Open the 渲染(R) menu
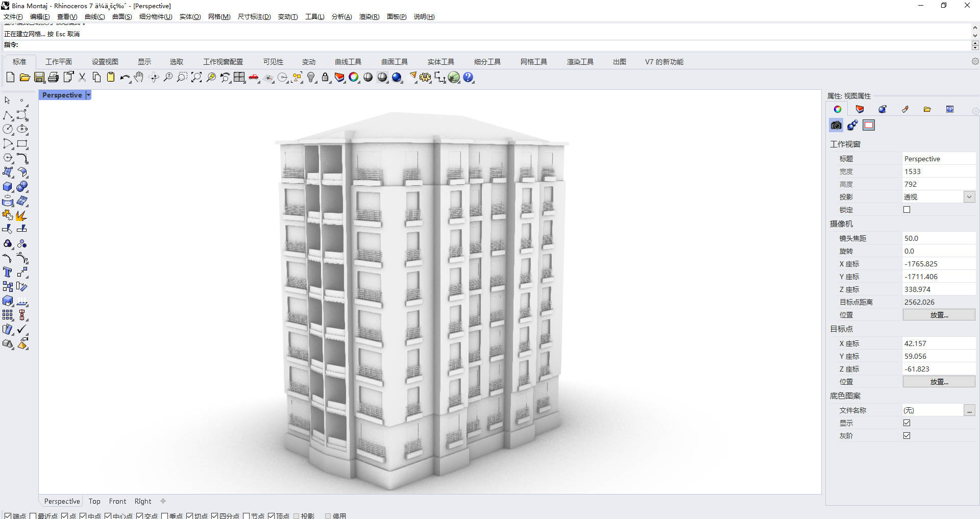 (369, 16)
